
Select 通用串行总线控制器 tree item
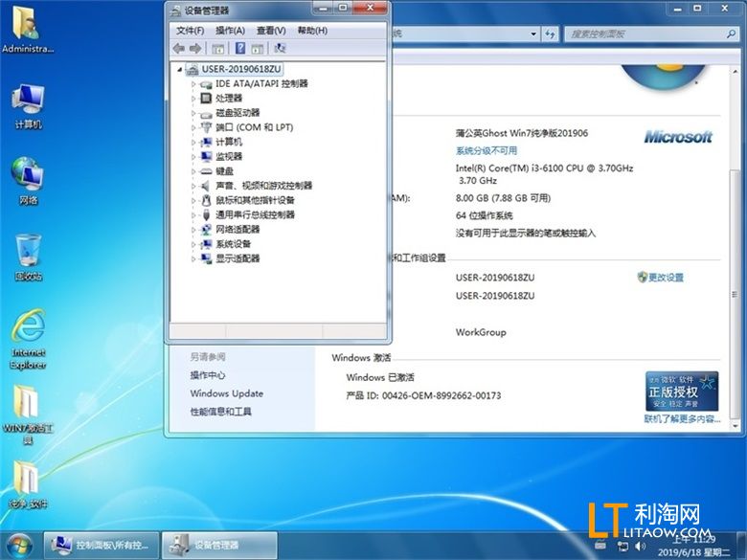[x=255, y=214]
